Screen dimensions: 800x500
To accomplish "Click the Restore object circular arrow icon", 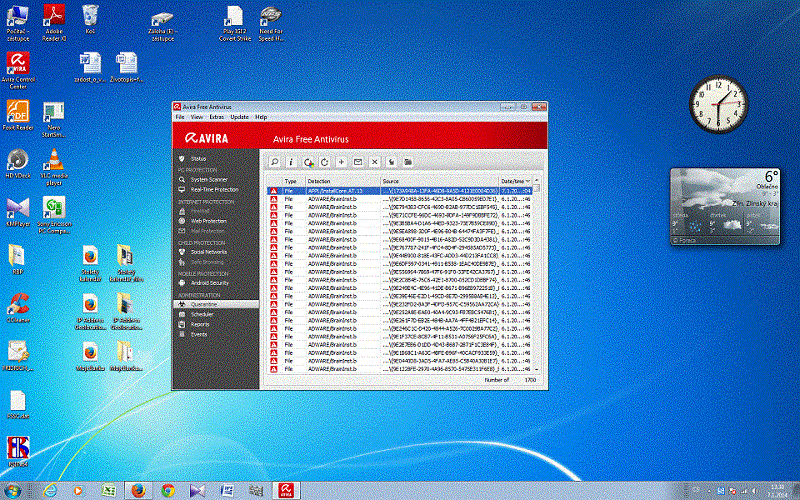I will point(325,161).
